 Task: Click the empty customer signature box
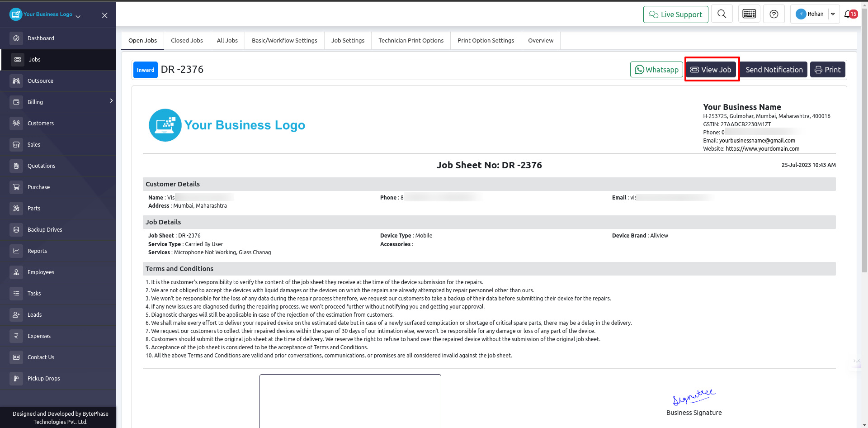click(x=350, y=401)
